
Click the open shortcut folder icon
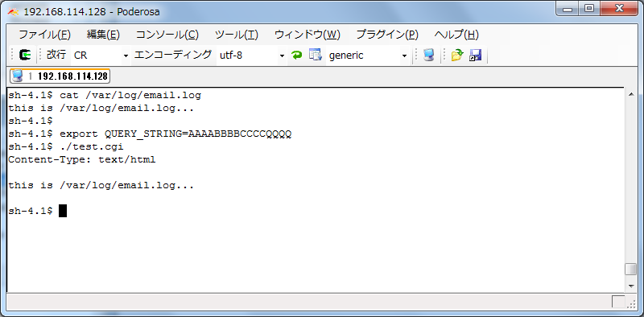point(456,55)
